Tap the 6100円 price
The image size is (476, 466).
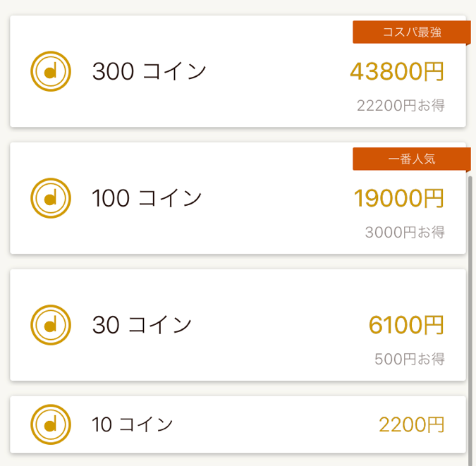[406, 324]
